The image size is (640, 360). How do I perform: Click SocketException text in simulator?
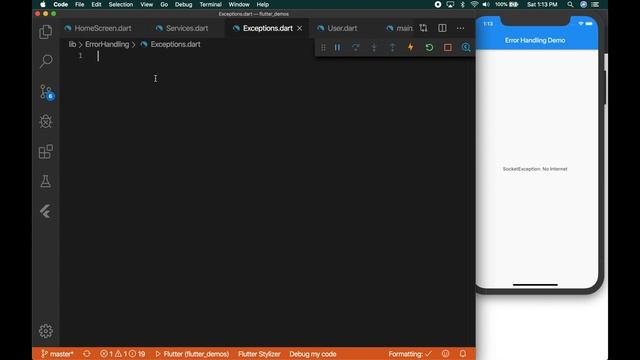tap(535, 169)
